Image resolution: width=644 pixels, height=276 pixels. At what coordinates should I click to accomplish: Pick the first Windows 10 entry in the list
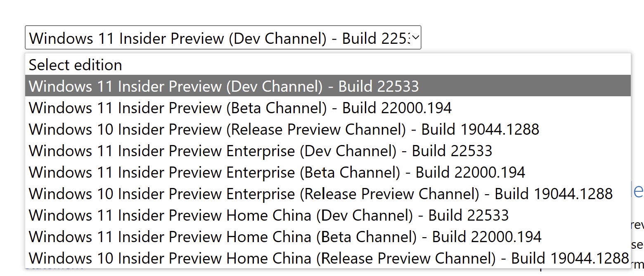click(x=284, y=129)
